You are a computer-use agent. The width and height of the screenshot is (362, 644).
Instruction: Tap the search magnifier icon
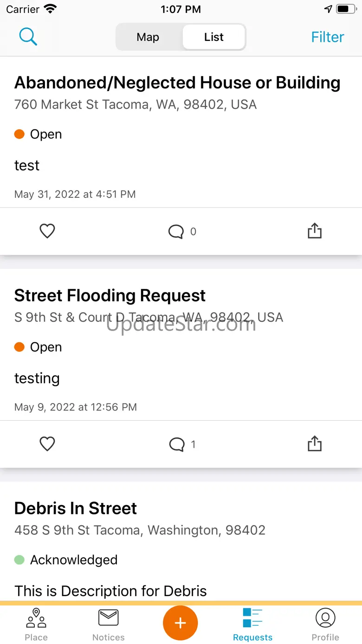[28, 37]
